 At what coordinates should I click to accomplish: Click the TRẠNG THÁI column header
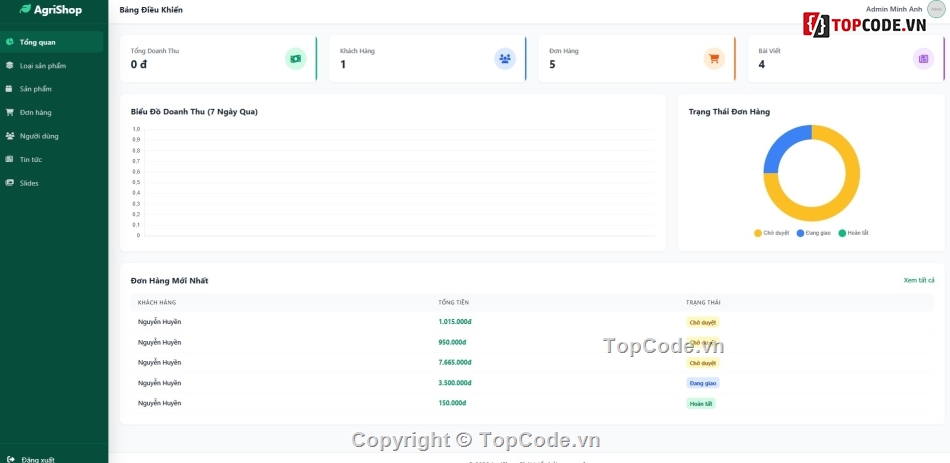703,302
